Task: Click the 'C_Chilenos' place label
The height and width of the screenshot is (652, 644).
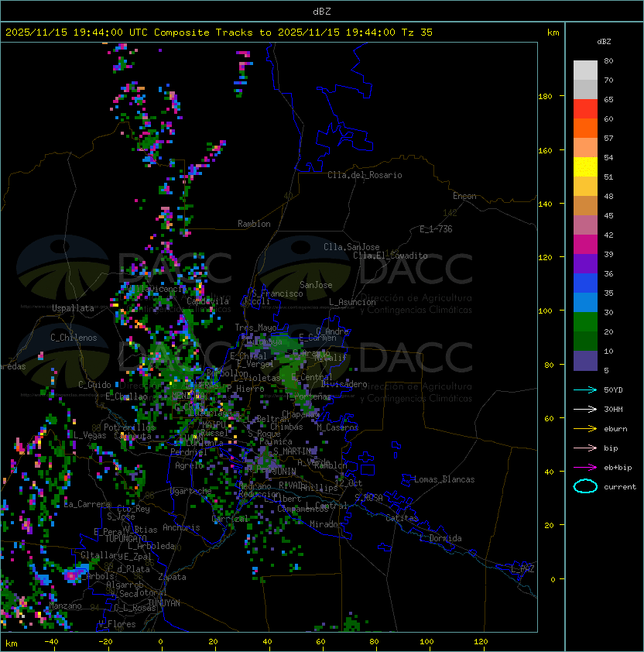Action: [74, 338]
